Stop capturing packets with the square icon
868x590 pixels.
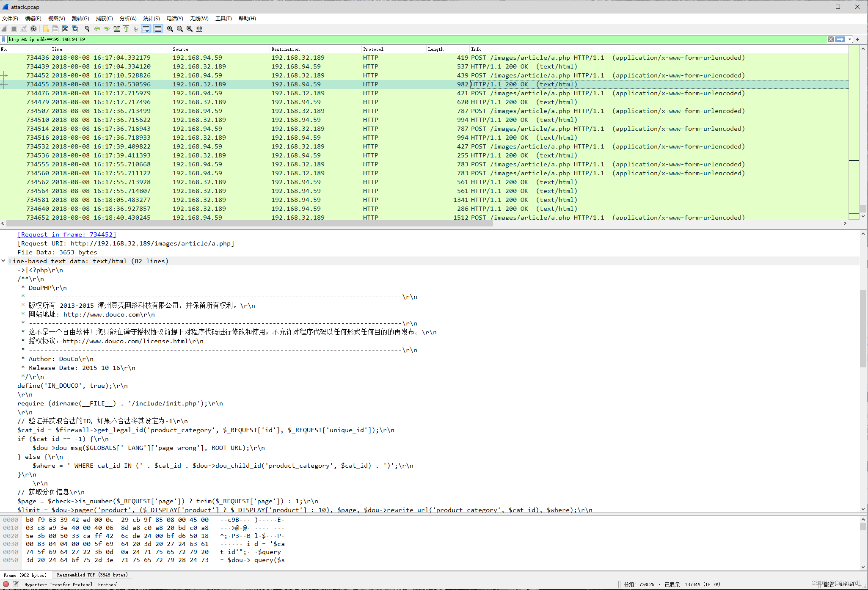[x=14, y=29]
